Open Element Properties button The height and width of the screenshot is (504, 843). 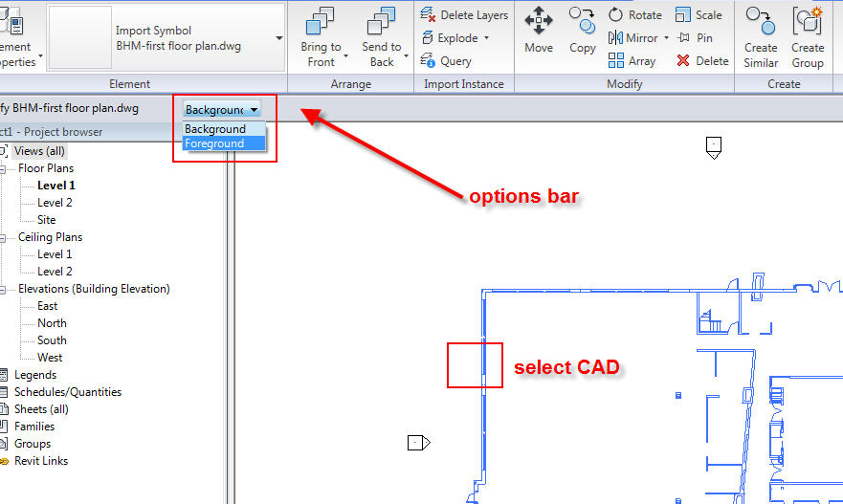click(x=18, y=37)
